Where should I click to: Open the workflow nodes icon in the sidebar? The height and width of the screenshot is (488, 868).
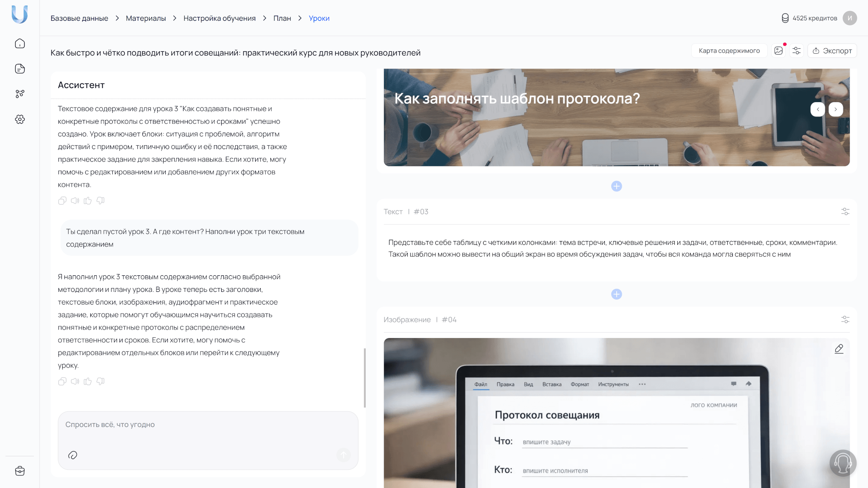(x=20, y=94)
